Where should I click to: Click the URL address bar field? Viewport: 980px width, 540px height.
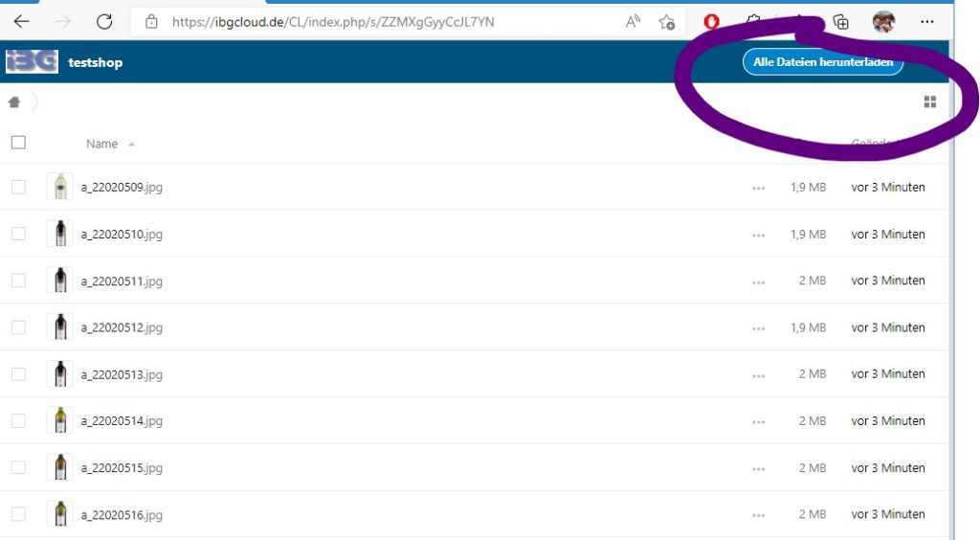coord(383,22)
